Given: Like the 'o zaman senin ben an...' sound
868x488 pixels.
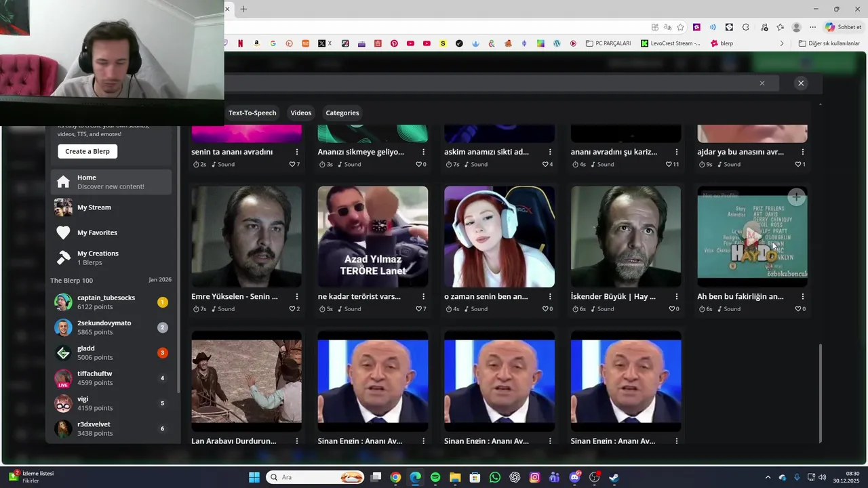Looking at the screenshot, I should [545, 308].
